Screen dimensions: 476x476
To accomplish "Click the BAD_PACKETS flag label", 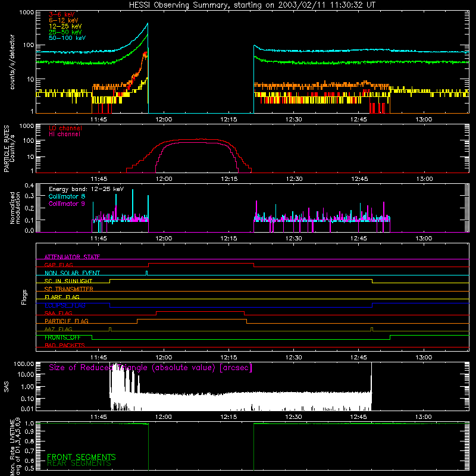I will click(x=65, y=345).
